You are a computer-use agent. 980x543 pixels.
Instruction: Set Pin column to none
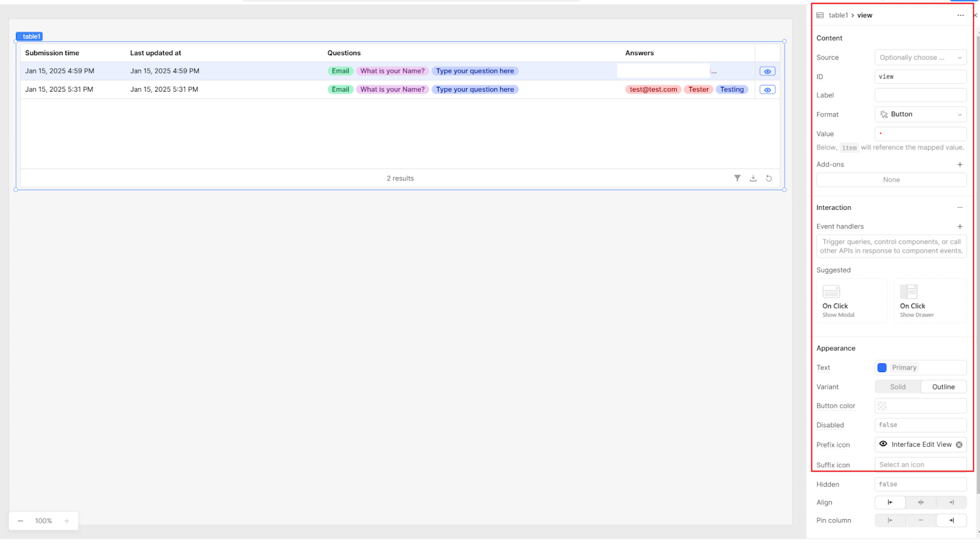point(921,520)
